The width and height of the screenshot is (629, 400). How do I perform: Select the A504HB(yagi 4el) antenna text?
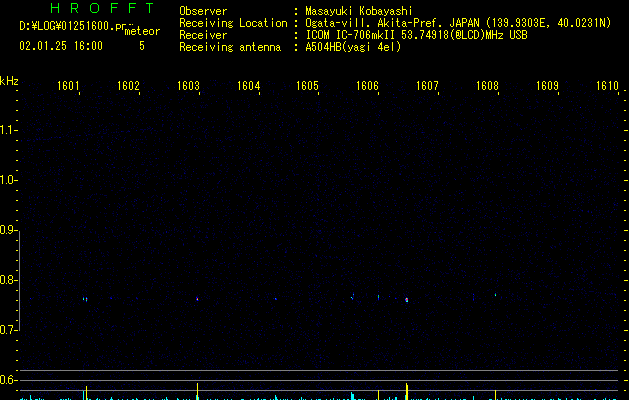tap(353, 47)
